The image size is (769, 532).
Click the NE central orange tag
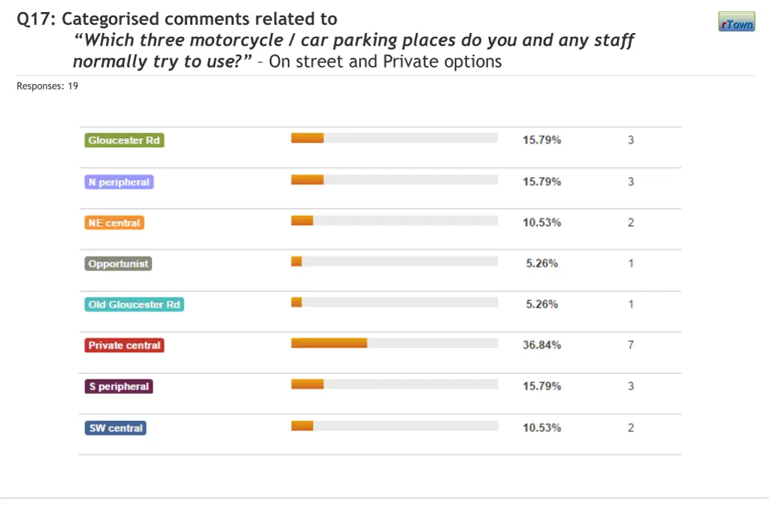[113, 223]
